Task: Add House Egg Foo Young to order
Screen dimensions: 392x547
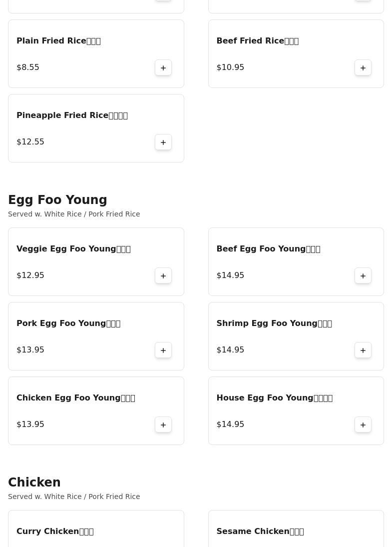Action: click(x=363, y=424)
